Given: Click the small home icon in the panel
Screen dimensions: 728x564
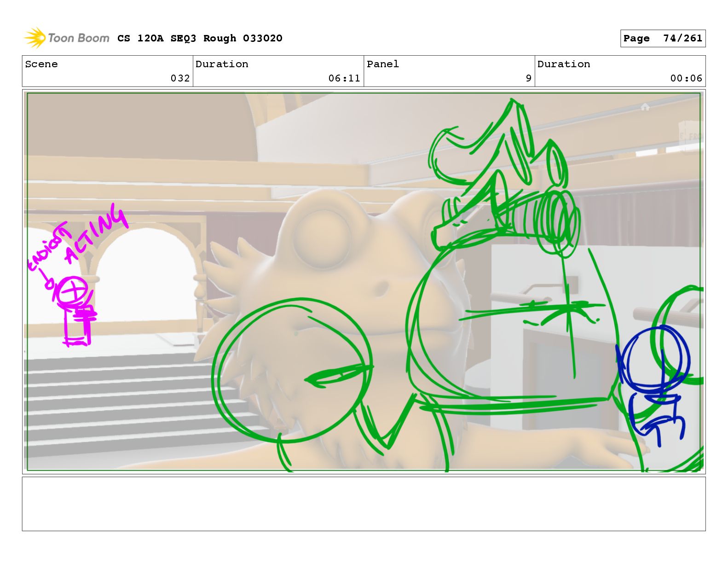Looking at the screenshot, I should tap(645, 107).
